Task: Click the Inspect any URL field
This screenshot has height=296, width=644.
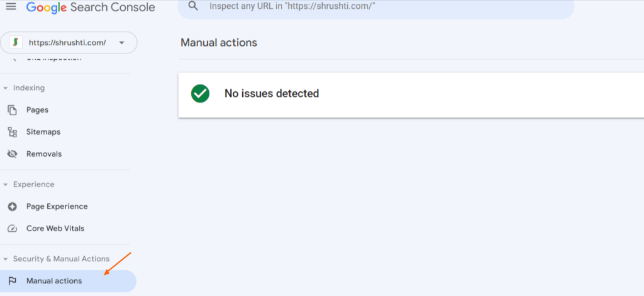Action: tap(376, 8)
